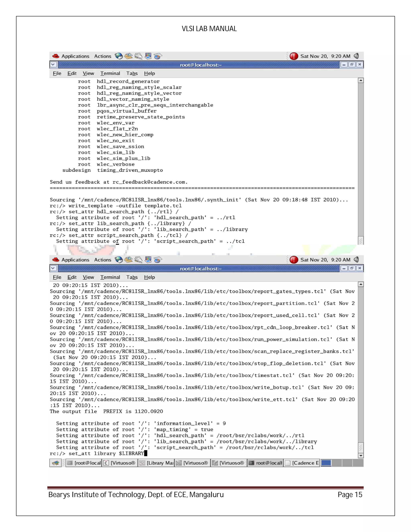Open the Tabs menu in the upper terminal

132,73
